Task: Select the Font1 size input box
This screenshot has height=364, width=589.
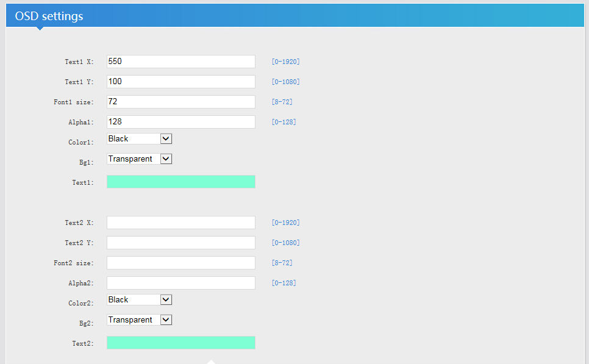Action: (x=180, y=102)
